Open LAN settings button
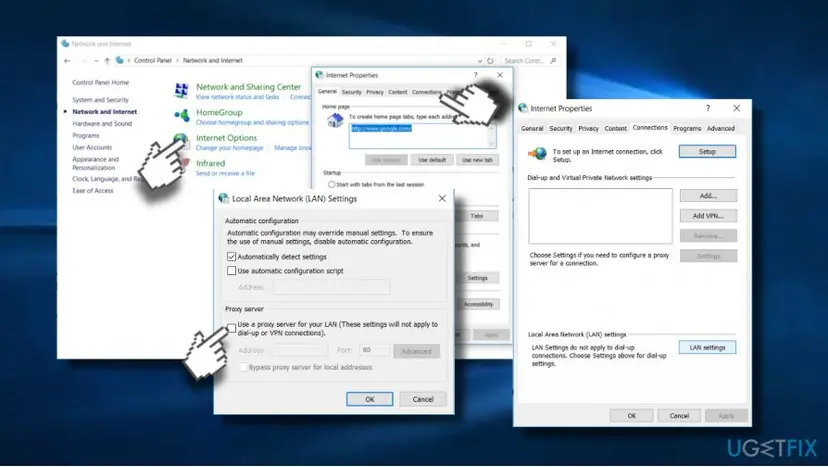The height and width of the screenshot is (467, 828). (x=707, y=348)
